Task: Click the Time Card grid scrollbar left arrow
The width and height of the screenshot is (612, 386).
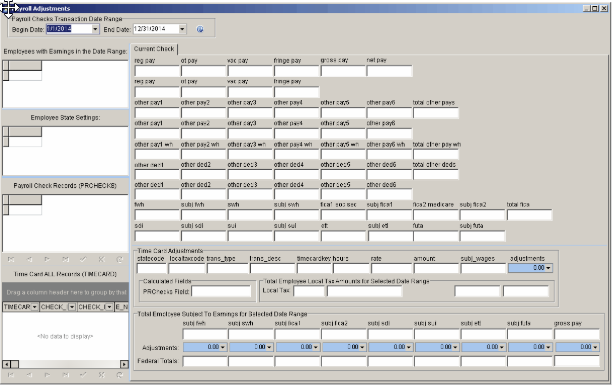Action: pyautogui.click(x=6, y=365)
